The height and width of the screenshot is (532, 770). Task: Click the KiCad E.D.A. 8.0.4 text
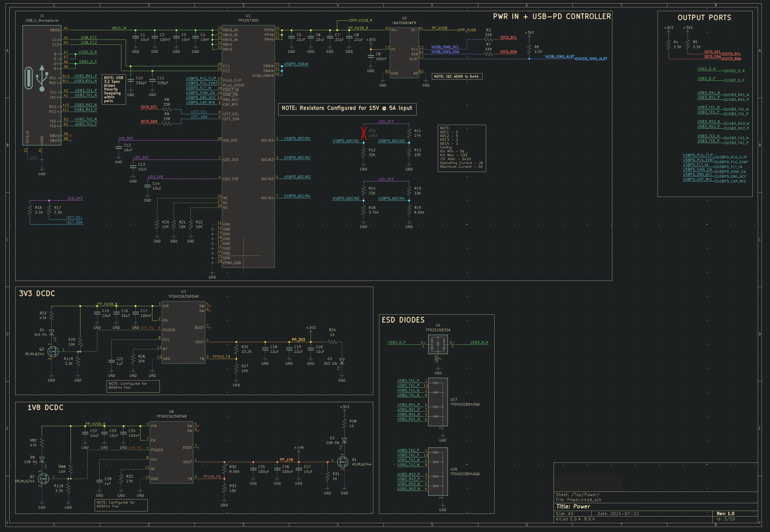click(575, 519)
